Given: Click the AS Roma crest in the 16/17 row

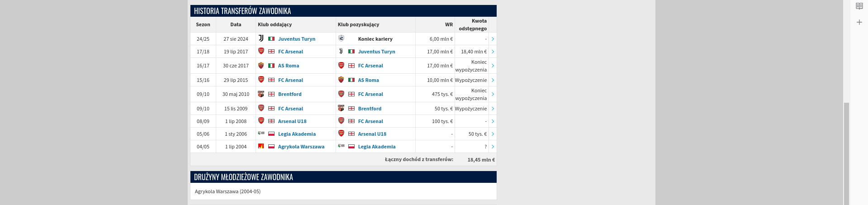Looking at the screenshot, I should tap(261, 66).
